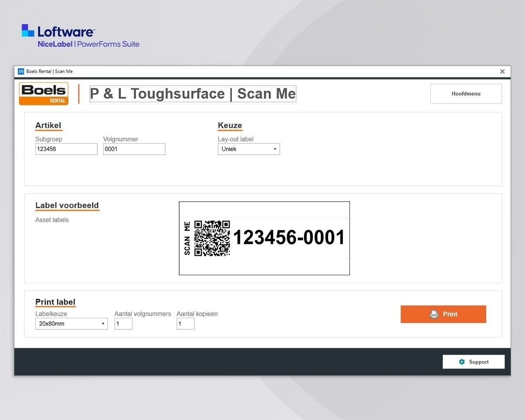The image size is (525, 420).
Task: Click the P & L Toughsurface title text
Action: [x=192, y=94]
